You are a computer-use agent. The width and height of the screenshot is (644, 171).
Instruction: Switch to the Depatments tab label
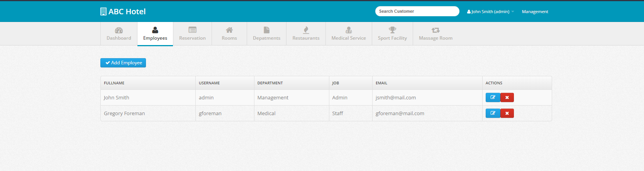(x=266, y=38)
